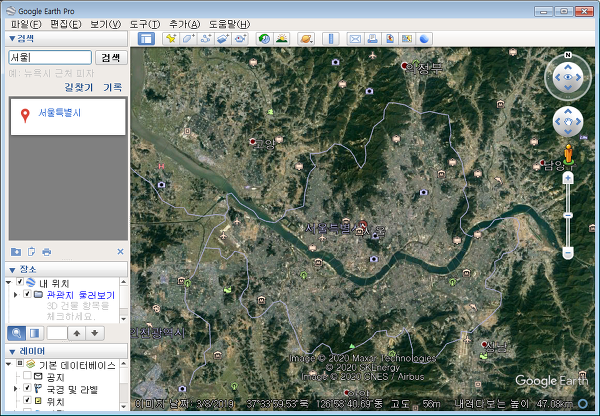Screen dimensions: 600x416
Task: Toggle the sidebar visibility button
Action: click(x=146, y=39)
